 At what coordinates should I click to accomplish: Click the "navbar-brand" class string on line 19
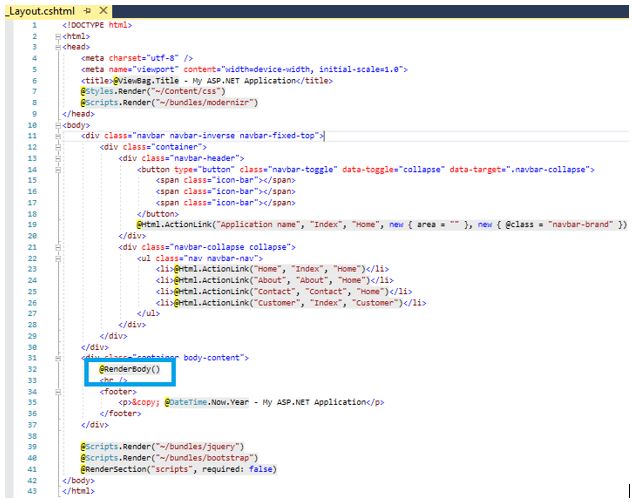[x=581, y=225]
